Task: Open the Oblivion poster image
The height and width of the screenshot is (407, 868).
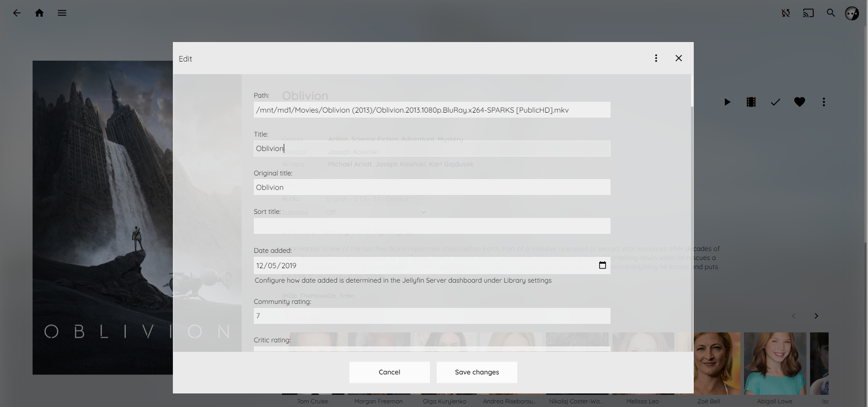Action: point(103,218)
